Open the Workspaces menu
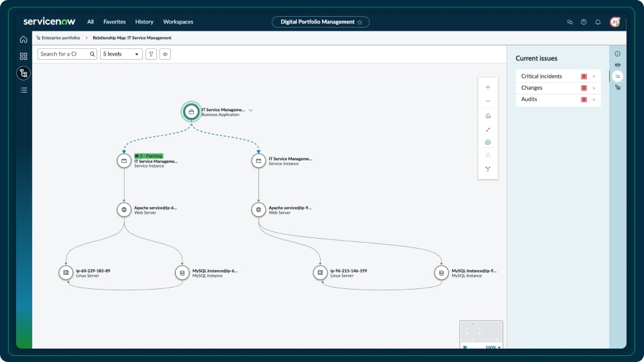 (178, 22)
